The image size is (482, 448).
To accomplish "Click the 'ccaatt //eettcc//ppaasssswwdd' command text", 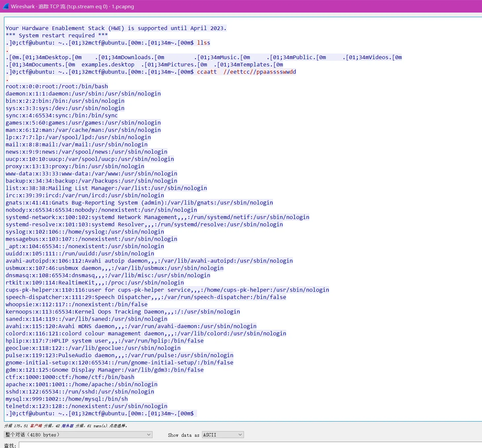I will 246,72.
